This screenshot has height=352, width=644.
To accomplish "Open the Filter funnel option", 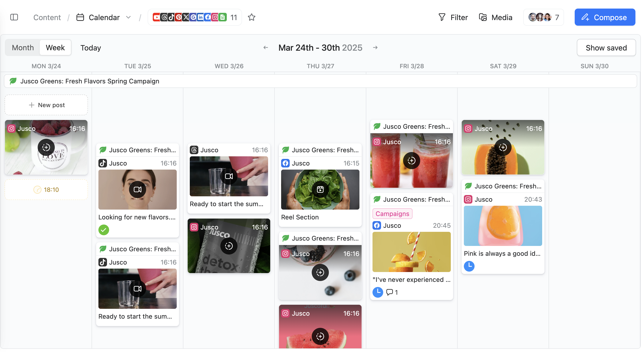I will tap(453, 17).
